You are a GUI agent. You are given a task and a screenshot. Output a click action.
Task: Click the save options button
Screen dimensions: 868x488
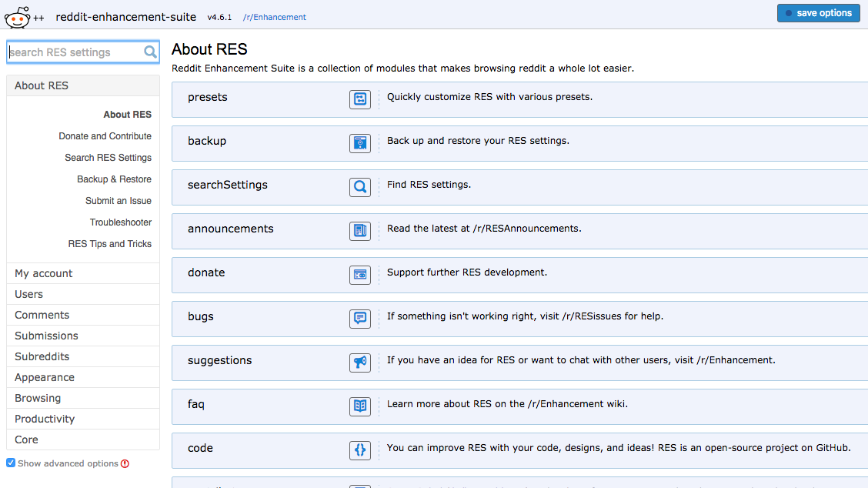point(818,13)
